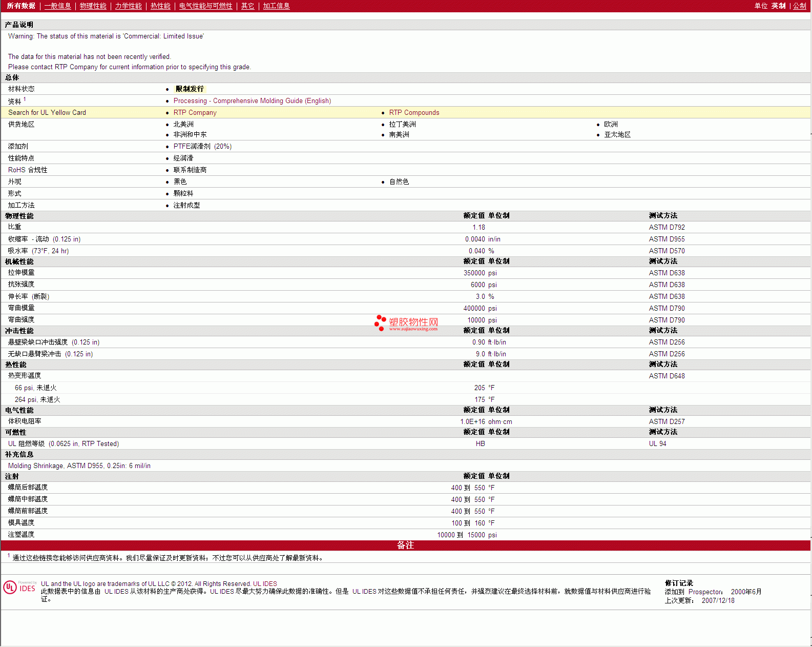This screenshot has width=812, height=647.
Task: Select shrinkage value 0.0040 in/in
Action: [x=483, y=239]
